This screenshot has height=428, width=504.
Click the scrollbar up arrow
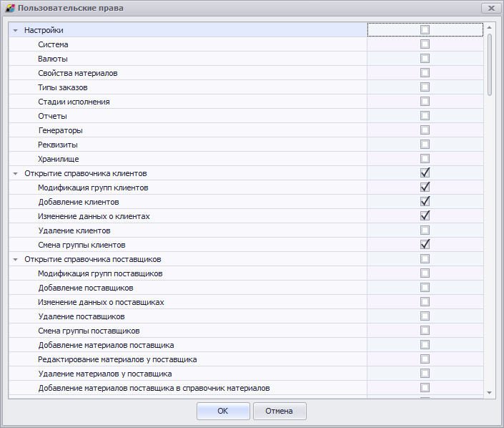click(x=490, y=27)
